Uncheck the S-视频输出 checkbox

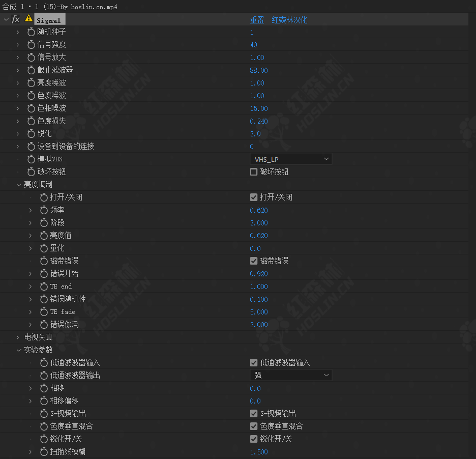254,413
